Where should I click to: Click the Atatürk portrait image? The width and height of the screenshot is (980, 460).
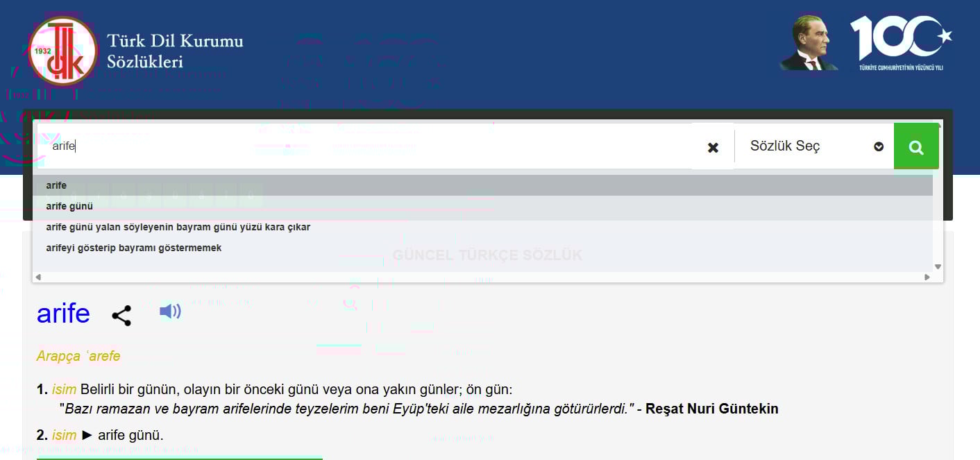[809, 43]
